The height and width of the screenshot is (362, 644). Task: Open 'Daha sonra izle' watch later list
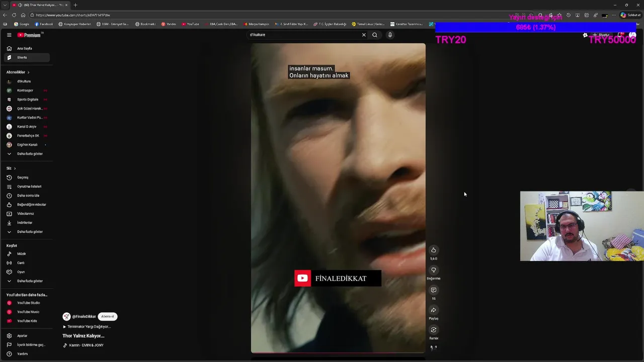click(x=27, y=195)
